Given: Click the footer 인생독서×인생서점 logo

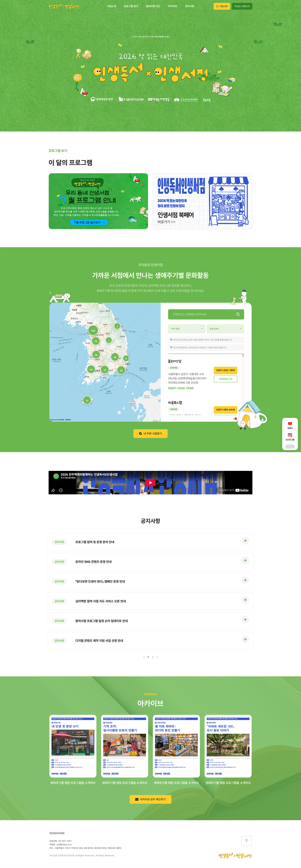Looking at the screenshot, I should pyautogui.click(x=235, y=855).
